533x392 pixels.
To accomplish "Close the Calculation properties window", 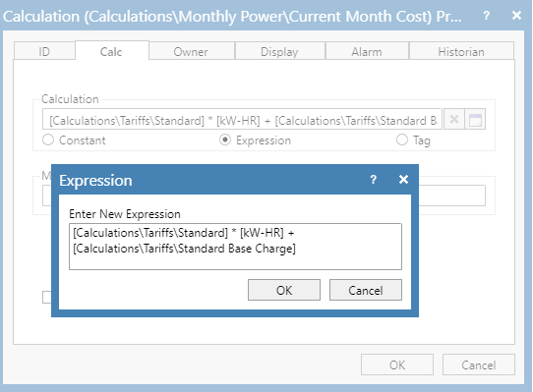I will 516,15.
